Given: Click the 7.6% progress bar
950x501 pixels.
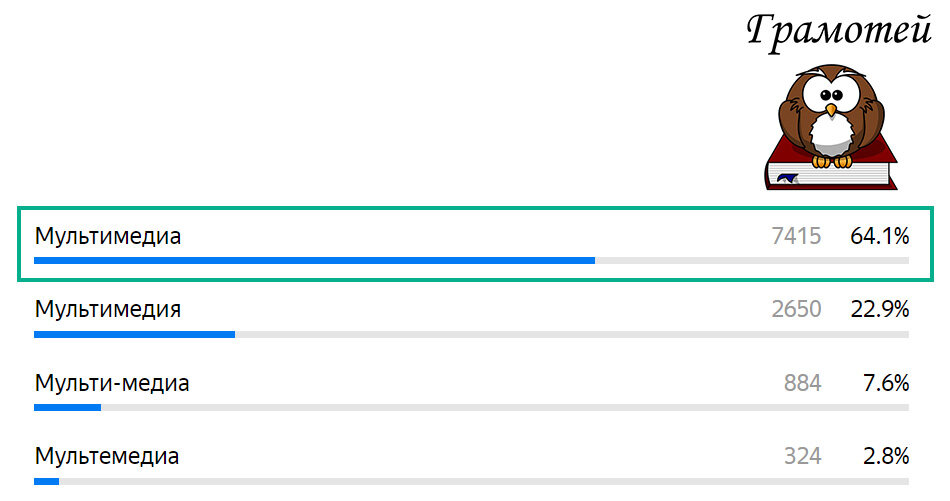Looking at the screenshot, I should tap(471, 408).
